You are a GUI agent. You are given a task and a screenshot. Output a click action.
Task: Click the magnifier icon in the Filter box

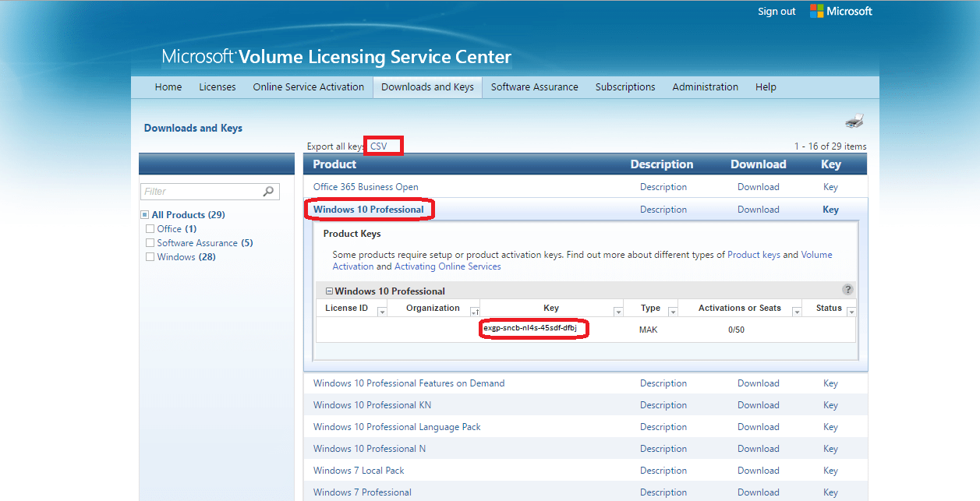(268, 191)
